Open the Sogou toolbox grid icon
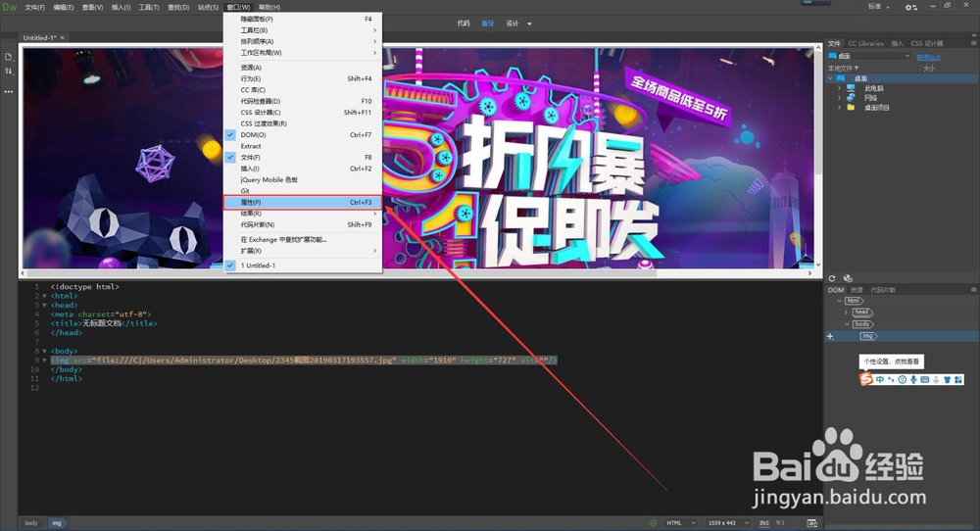This screenshot has width=980, height=531. pyautogui.click(x=957, y=379)
